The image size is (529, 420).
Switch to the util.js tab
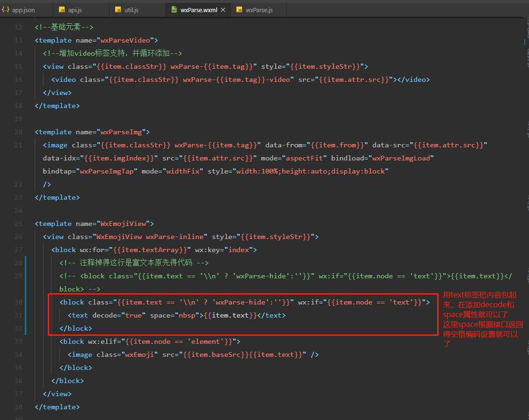[131, 10]
